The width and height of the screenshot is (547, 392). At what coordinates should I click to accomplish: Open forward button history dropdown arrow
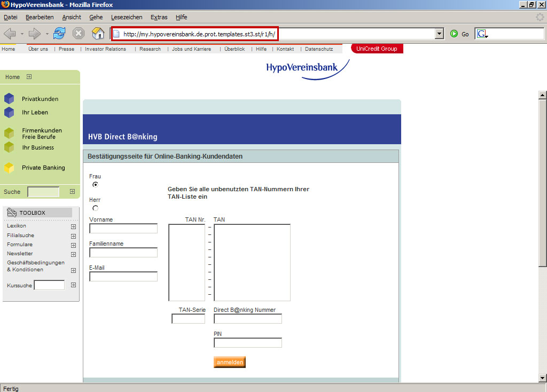tap(47, 34)
